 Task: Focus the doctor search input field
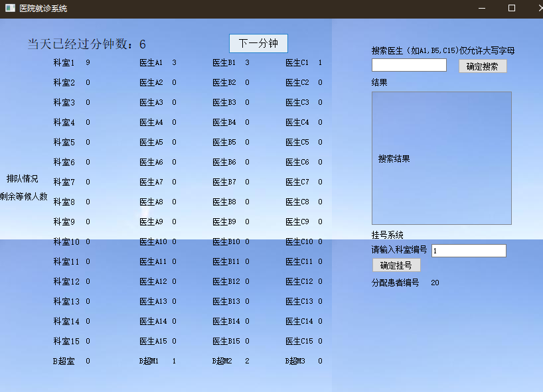tap(409, 65)
